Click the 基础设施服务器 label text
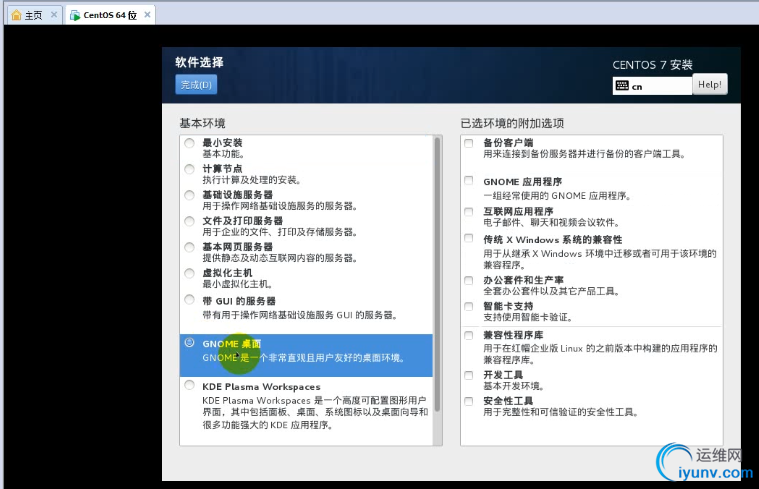Viewport: 759px width, 489px height. [x=238, y=195]
